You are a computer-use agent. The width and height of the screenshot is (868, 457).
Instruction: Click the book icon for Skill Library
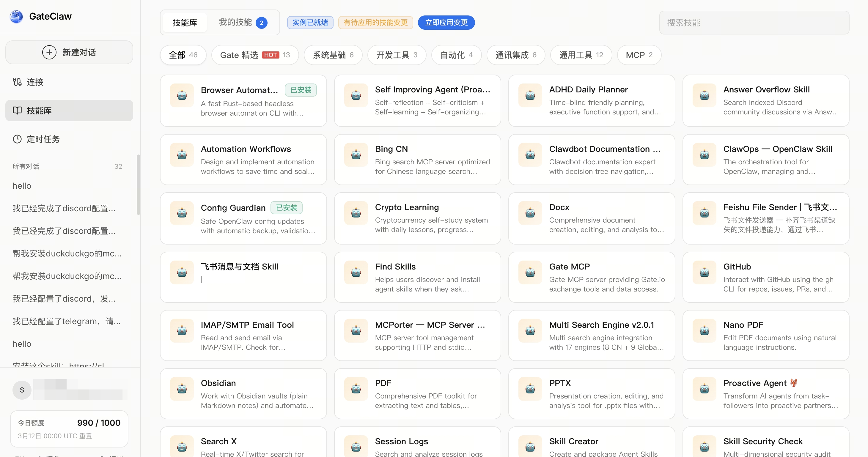pyautogui.click(x=17, y=111)
